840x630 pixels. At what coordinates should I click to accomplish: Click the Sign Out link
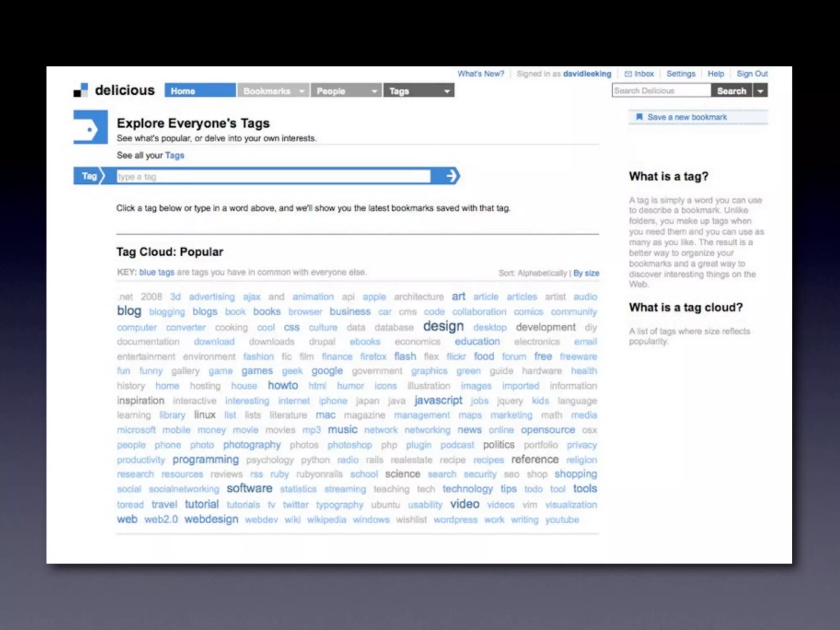tap(752, 74)
